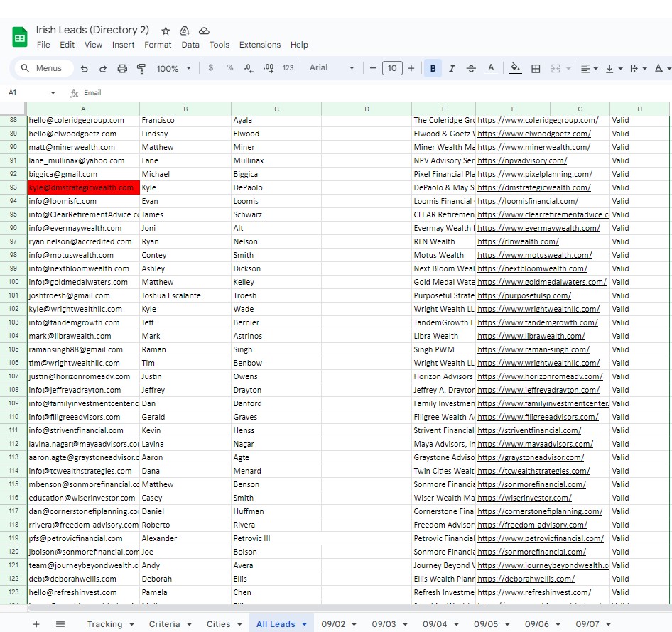Open the Google Sheets home icon

tap(19, 37)
